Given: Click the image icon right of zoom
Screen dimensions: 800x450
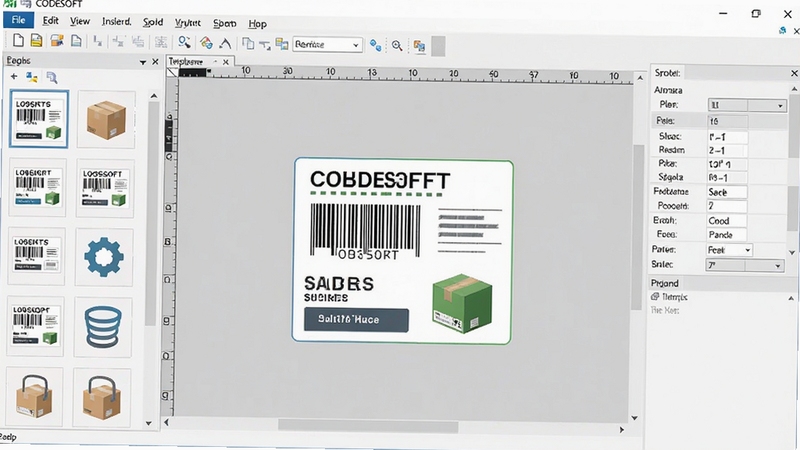Looking at the screenshot, I should [419, 46].
